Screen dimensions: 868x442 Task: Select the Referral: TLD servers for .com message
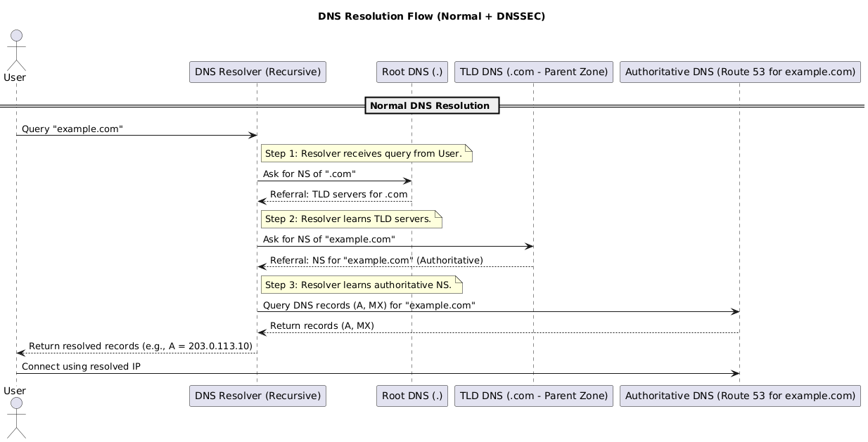[x=338, y=194]
